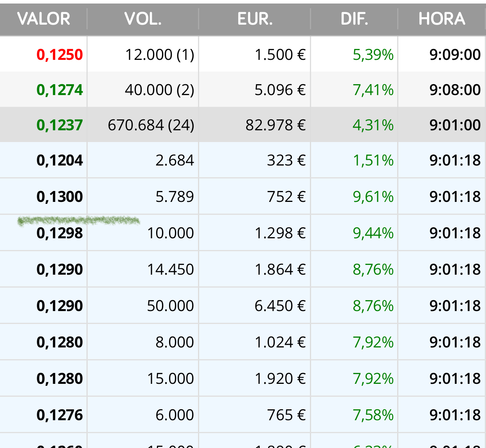Select the amount 1.500 €

click(280, 55)
